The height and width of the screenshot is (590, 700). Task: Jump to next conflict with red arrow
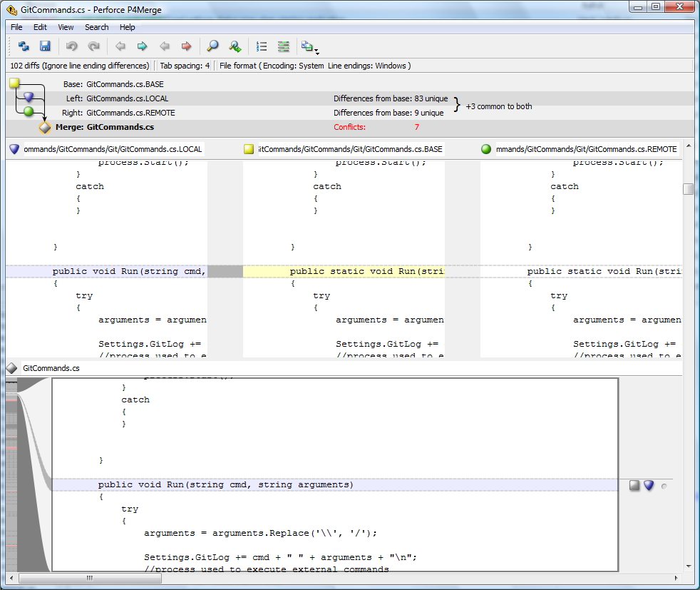click(186, 46)
